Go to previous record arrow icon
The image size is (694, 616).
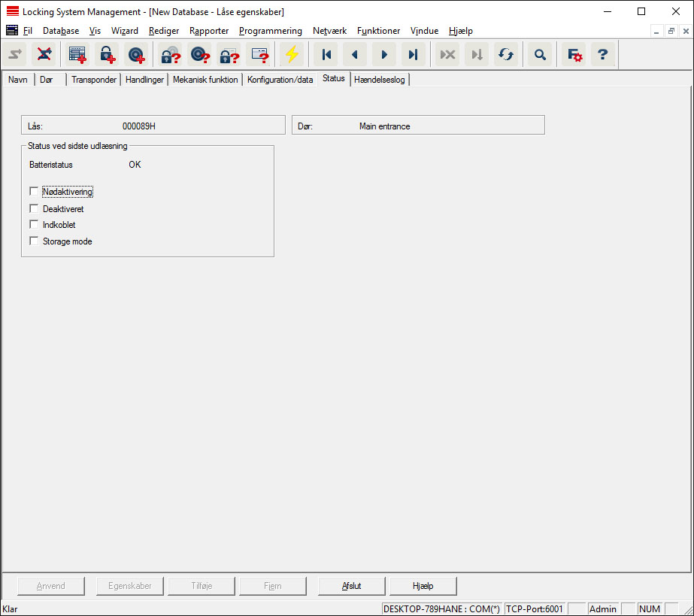pos(355,55)
